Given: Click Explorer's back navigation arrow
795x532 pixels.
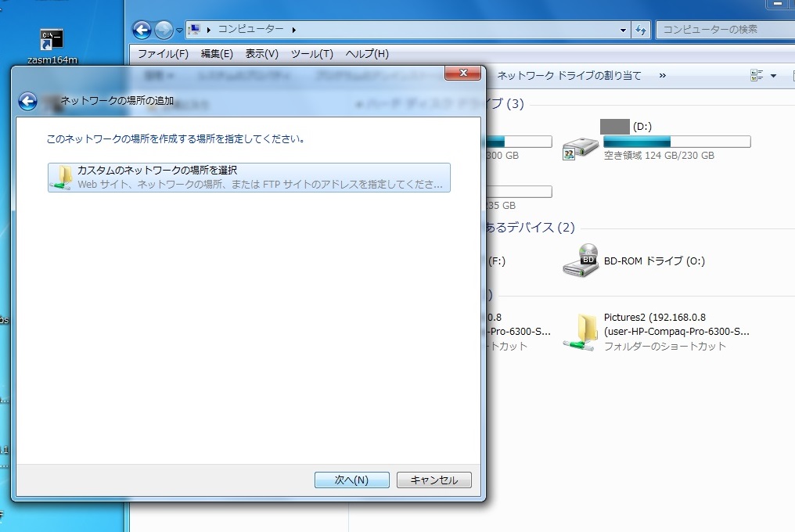Looking at the screenshot, I should point(142,30).
